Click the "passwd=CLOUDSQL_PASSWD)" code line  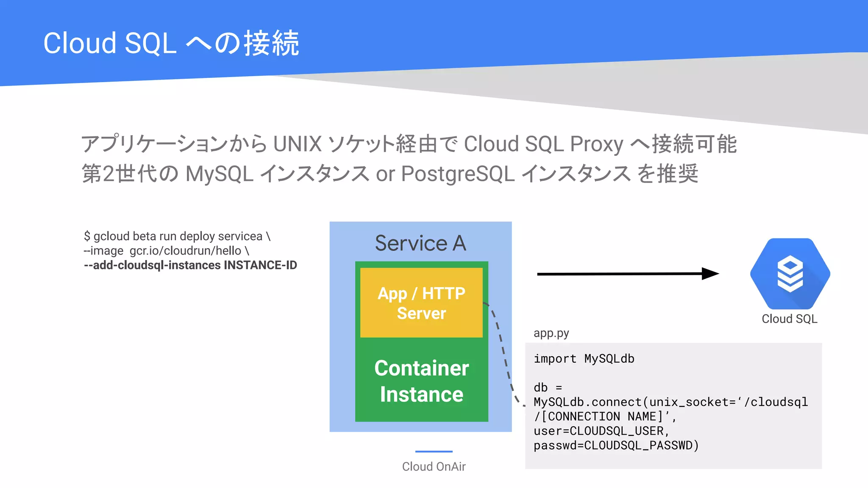pyautogui.click(x=616, y=445)
